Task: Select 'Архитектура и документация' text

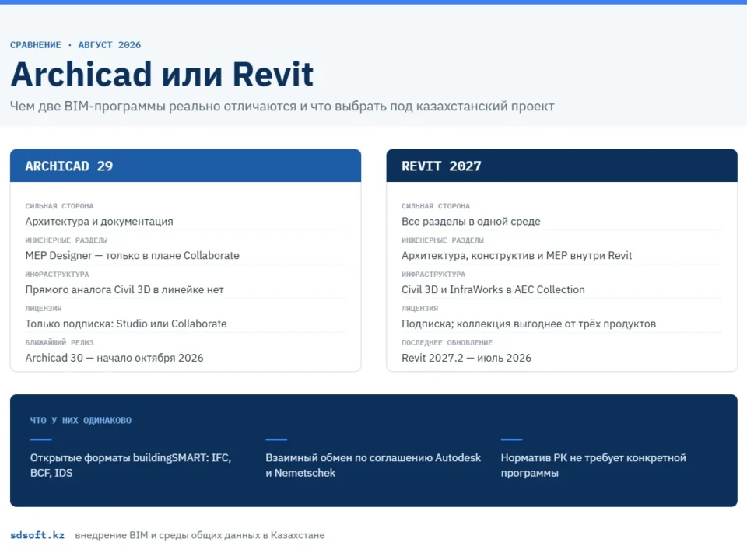Action: pyautogui.click(x=99, y=222)
